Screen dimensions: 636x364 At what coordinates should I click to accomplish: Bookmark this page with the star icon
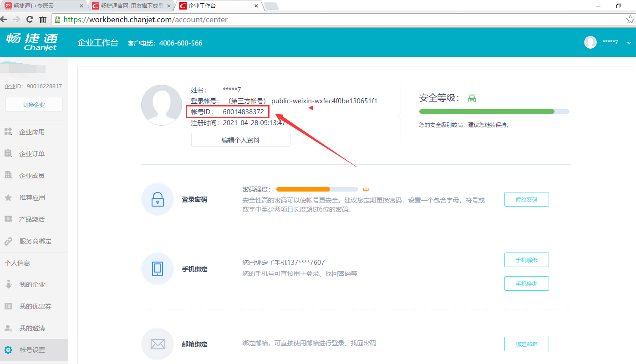630,20
